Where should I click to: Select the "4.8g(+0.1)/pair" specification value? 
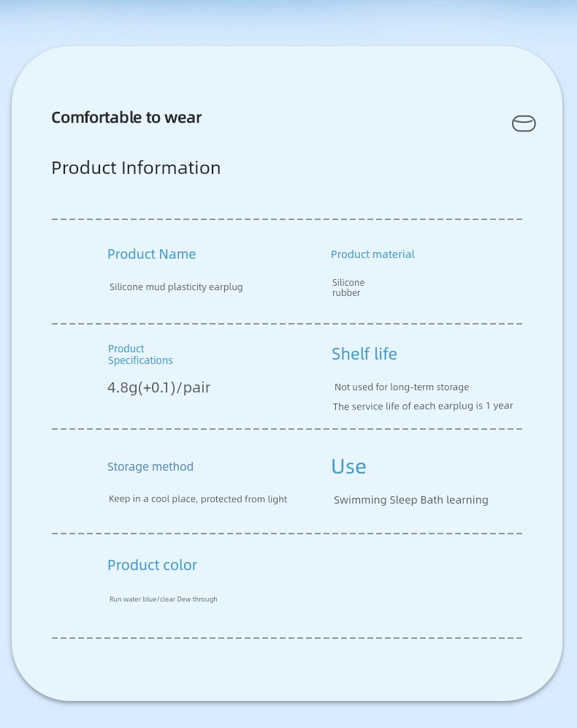(x=158, y=388)
